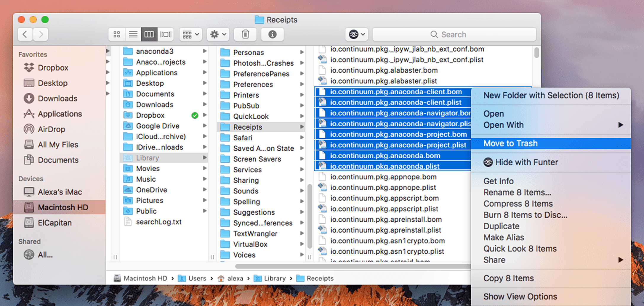Select io.continuum.pkg.apreinstall.plist file
This screenshot has height=306, width=644.
click(x=386, y=230)
